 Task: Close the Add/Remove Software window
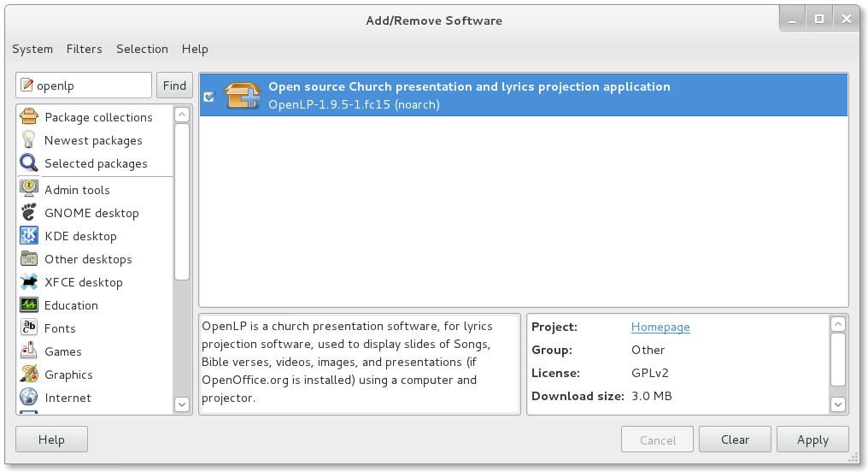tap(847, 20)
